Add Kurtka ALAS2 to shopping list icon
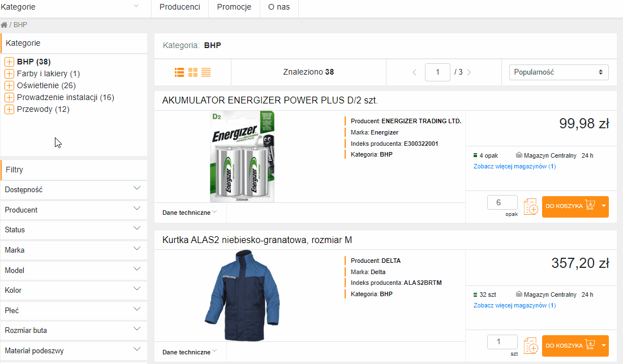 coord(531,346)
